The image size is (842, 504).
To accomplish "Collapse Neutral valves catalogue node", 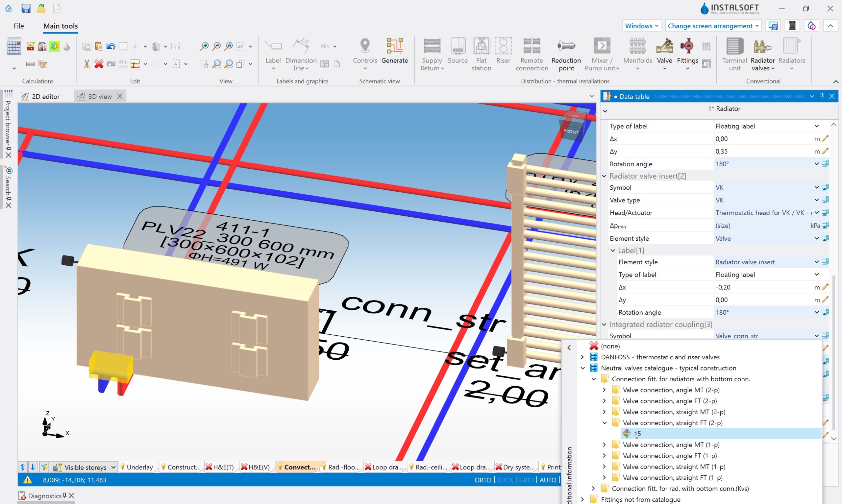I will (x=582, y=368).
